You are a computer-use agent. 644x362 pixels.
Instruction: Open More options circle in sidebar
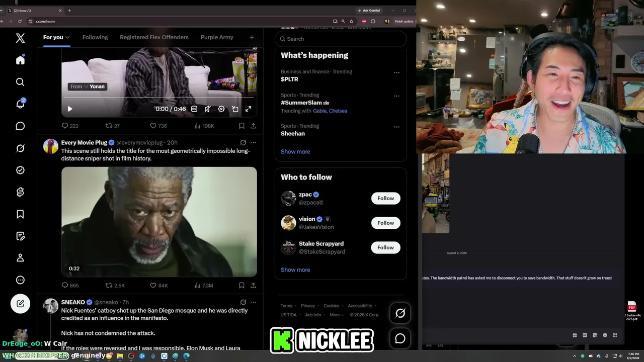coord(20,280)
